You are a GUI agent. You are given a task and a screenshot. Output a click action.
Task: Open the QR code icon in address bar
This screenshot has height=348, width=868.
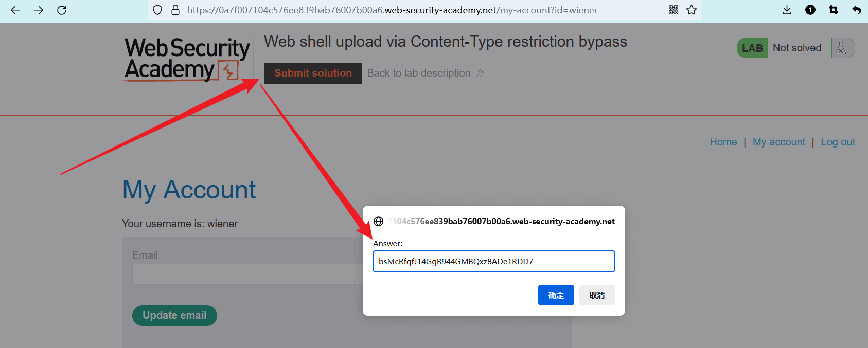pos(674,10)
